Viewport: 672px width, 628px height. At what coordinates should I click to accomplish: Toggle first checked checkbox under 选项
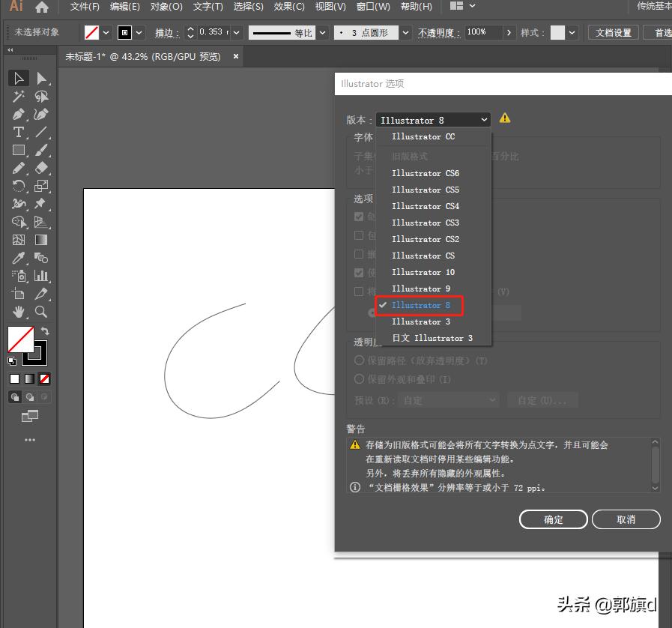pos(359,217)
